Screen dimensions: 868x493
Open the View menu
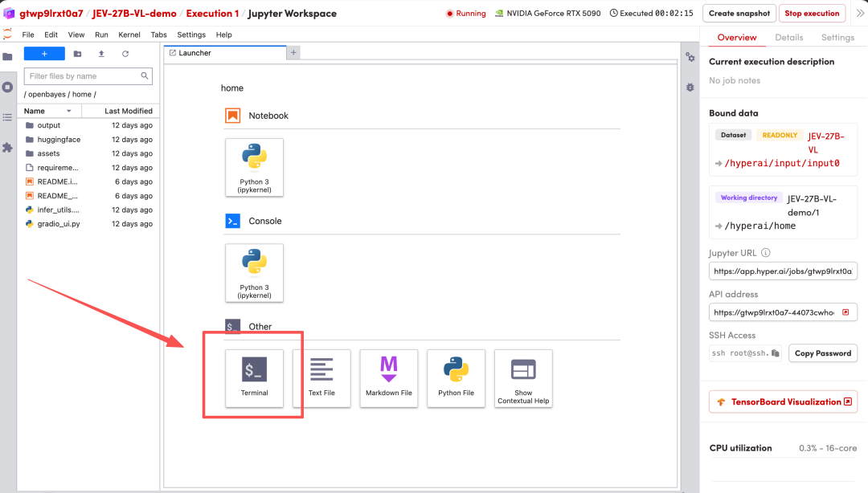coord(76,35)
